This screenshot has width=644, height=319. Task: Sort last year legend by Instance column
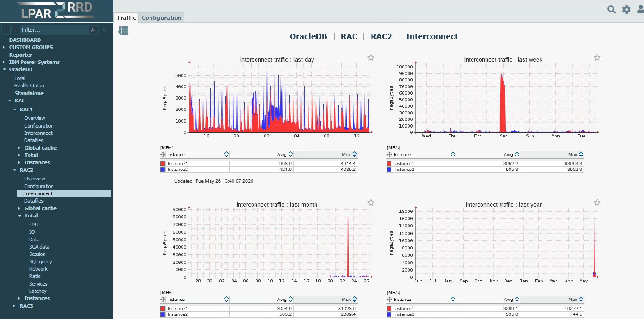(453, 299)
